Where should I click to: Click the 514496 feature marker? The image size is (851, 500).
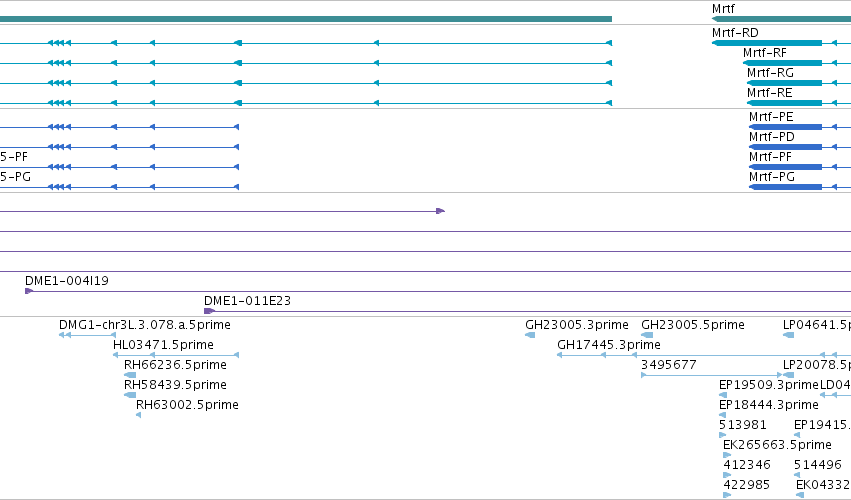pyautogui.click(x=797, y=475)
